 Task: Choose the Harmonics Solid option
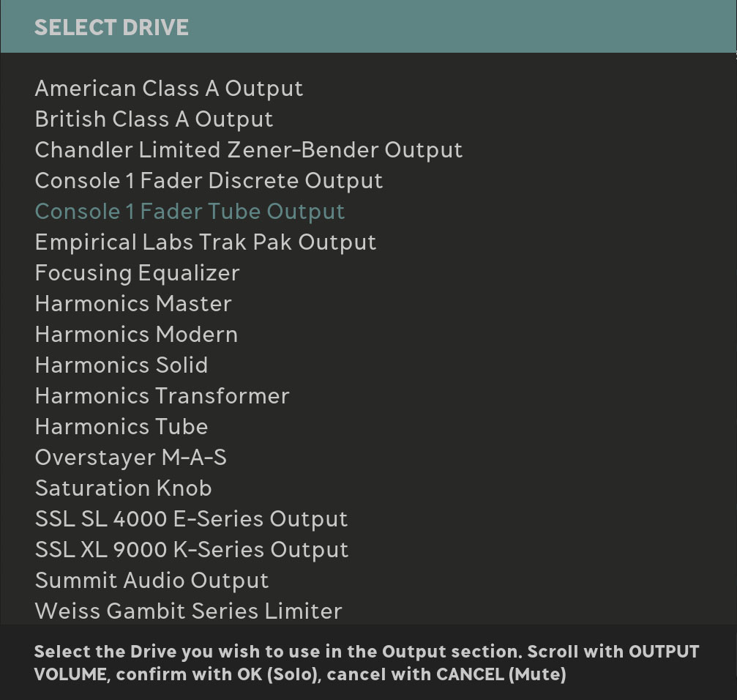(x=121, y=365)
